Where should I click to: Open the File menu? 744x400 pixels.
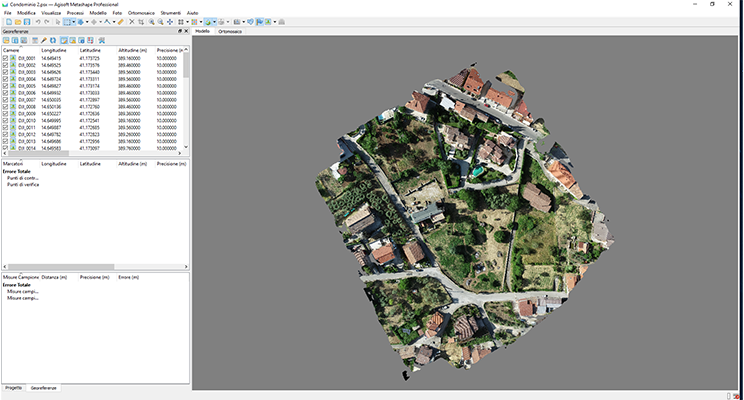point(8,13)
